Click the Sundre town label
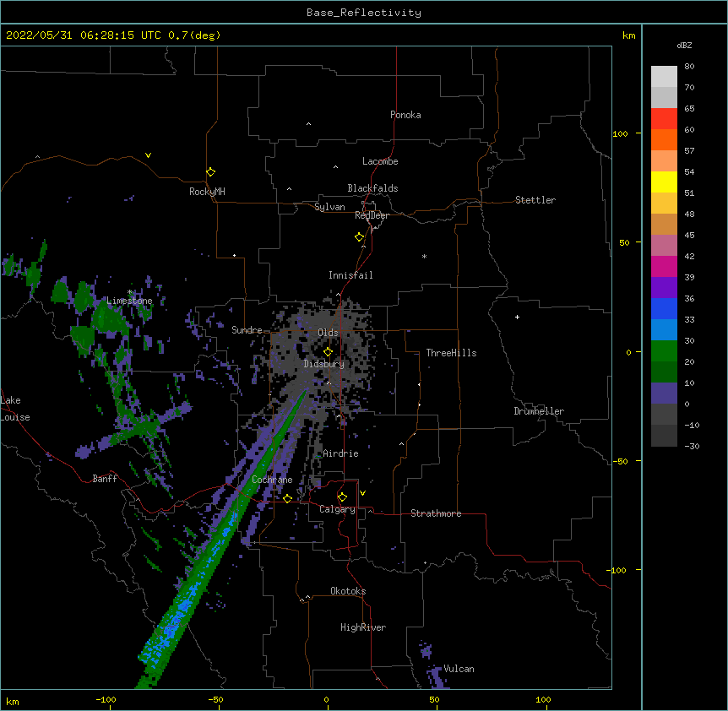This screenshot has width=728, height=711. coord(247,330)
